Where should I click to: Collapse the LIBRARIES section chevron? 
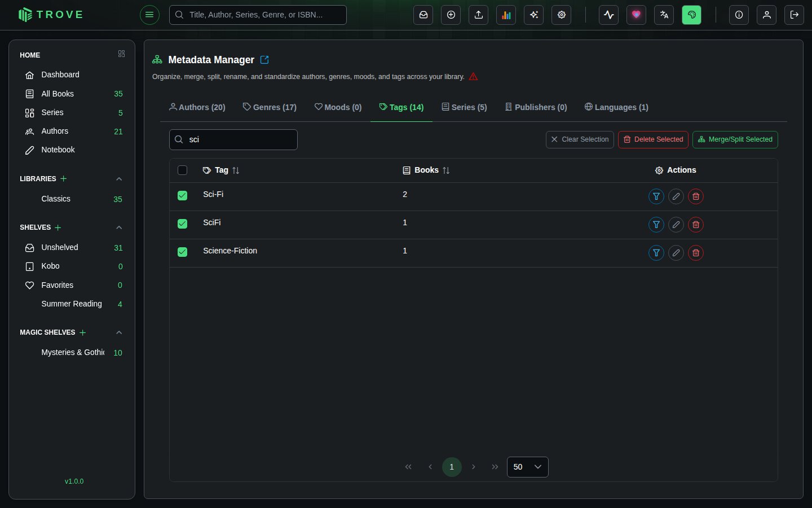[119, 179]
